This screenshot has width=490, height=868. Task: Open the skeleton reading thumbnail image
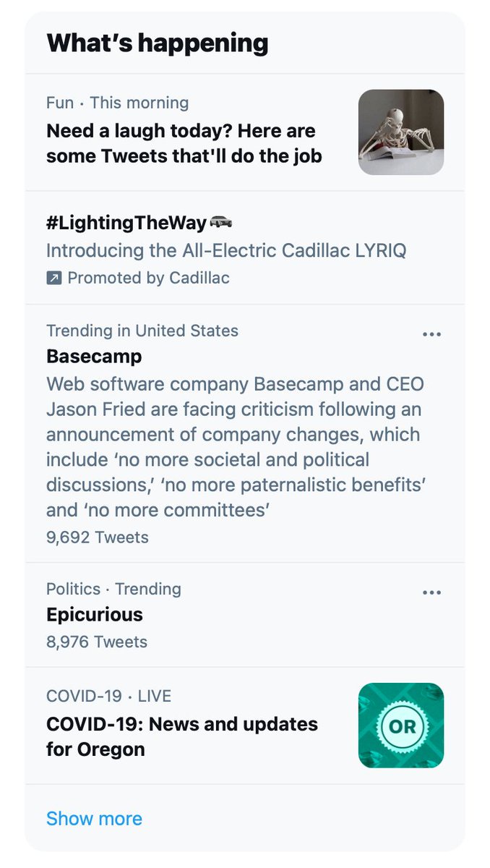pos(401,132)
